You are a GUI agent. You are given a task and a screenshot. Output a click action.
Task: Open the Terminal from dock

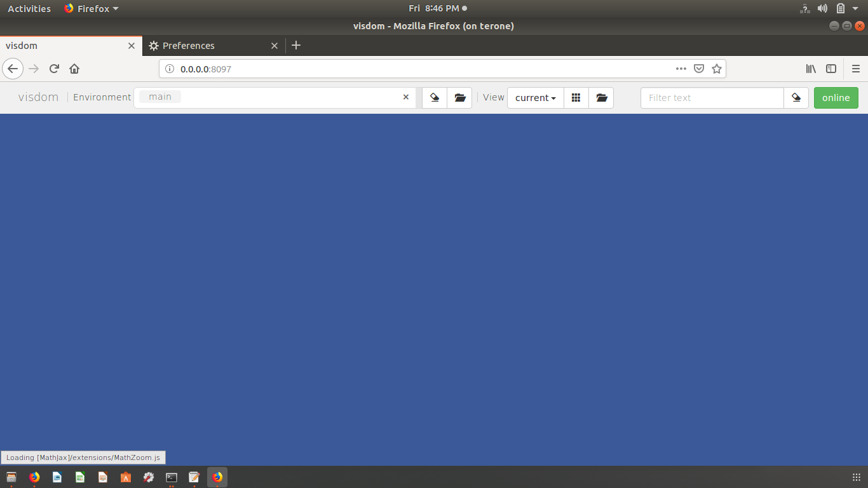[x=172, y=477]
